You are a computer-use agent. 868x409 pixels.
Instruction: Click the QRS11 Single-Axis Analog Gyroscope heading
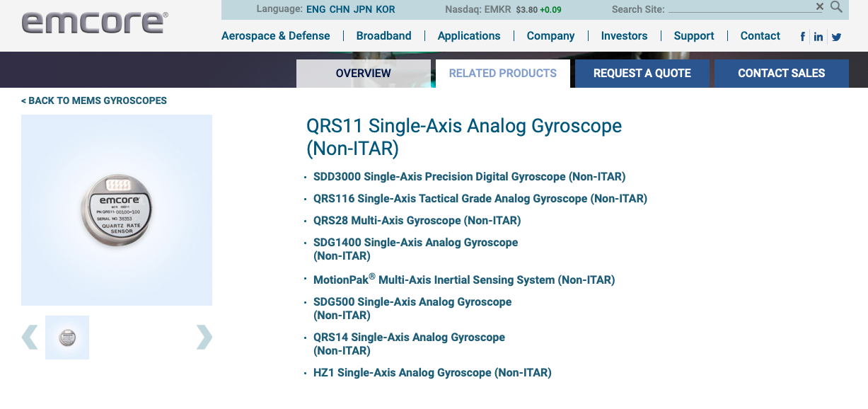click(464, 137)
